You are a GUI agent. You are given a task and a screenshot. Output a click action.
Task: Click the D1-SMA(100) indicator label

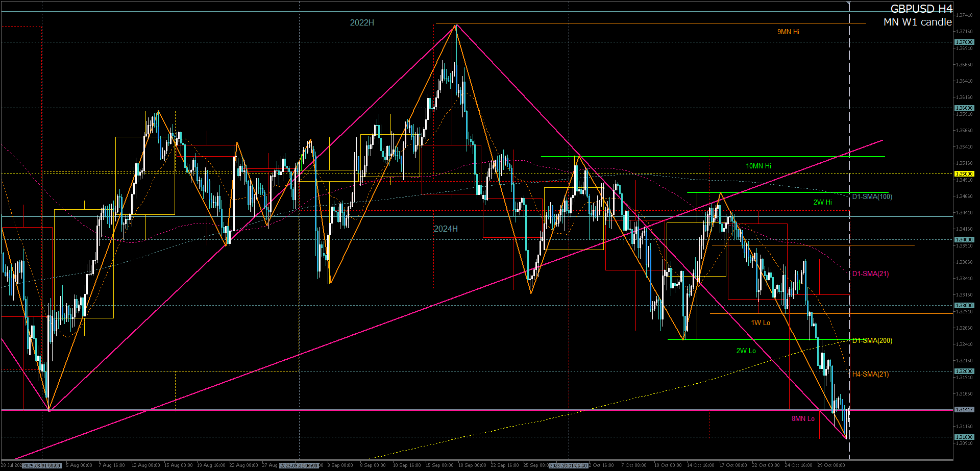872,197
